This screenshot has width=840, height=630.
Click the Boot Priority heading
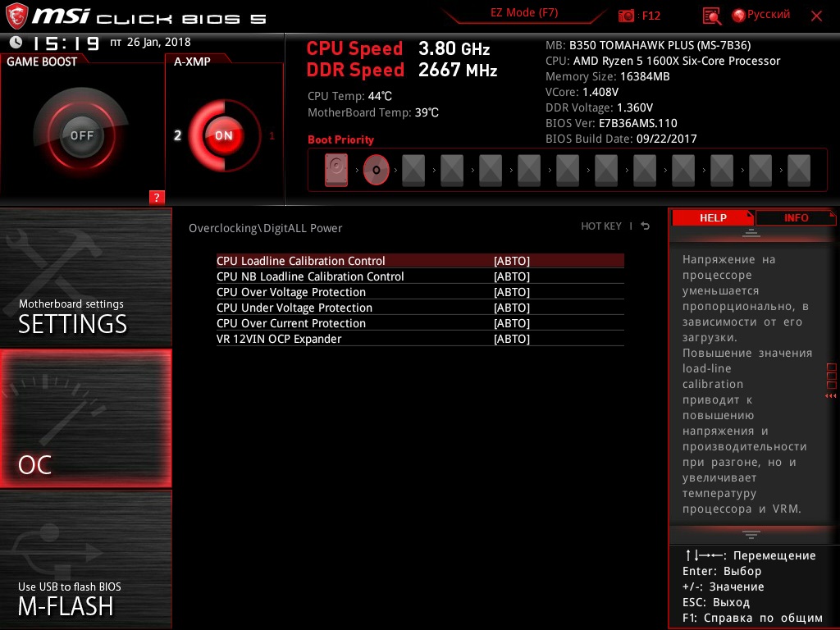pyautogui.click(x=340, y=139)
